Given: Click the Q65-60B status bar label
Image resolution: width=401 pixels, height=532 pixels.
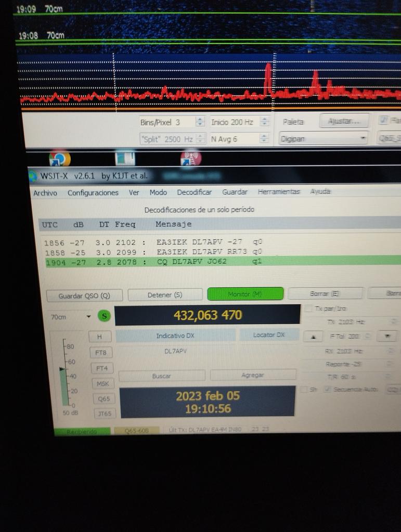Looking at the screenshot, I should click(x=136, y=431).
